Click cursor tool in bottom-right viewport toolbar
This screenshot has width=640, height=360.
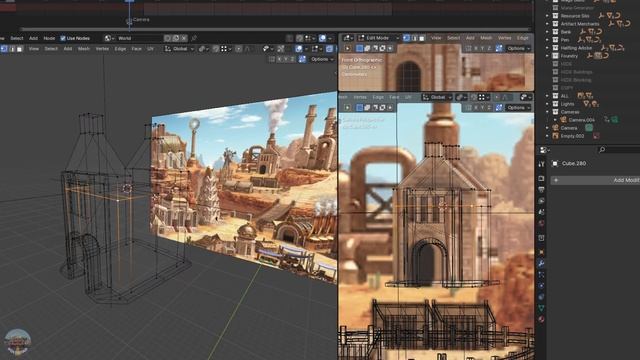347,108
